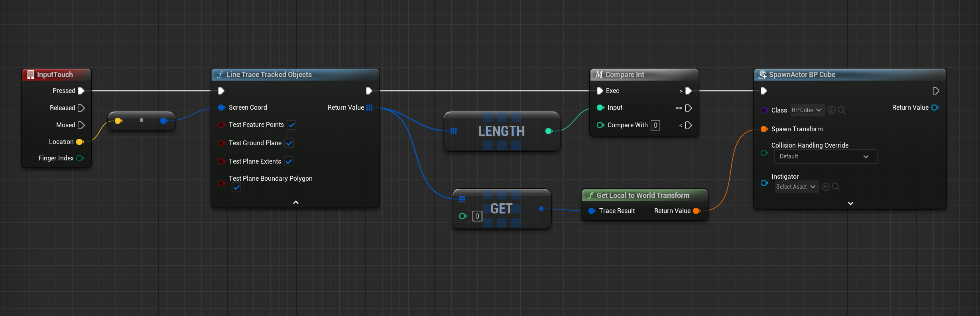Click the Released execution pin on InputTouch
980x316 pixels.
[x=81, y=108]
